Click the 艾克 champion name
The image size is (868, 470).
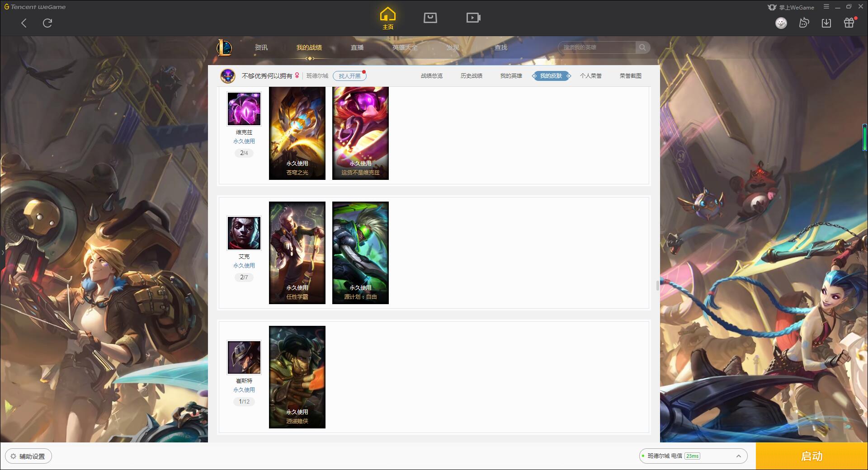tap(244, 257)
